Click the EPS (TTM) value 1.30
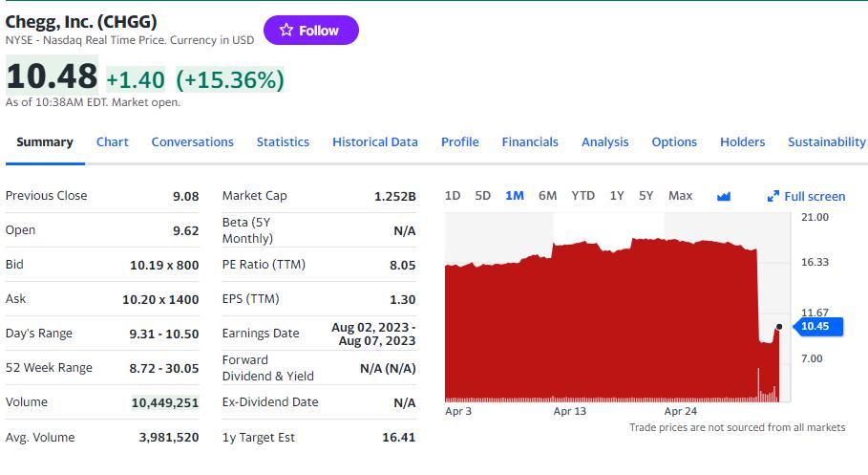This screenshot has width=868, height=475. 402,299
